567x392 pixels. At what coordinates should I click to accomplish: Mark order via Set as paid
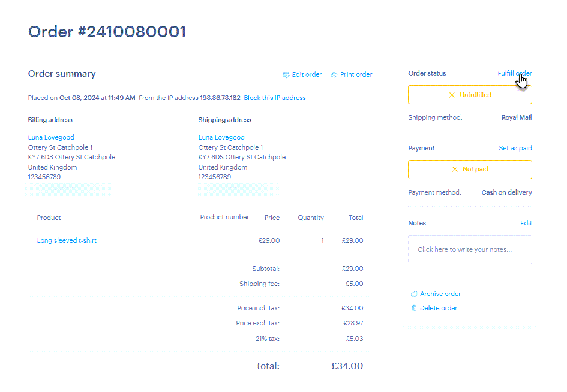tap(515, 148)
